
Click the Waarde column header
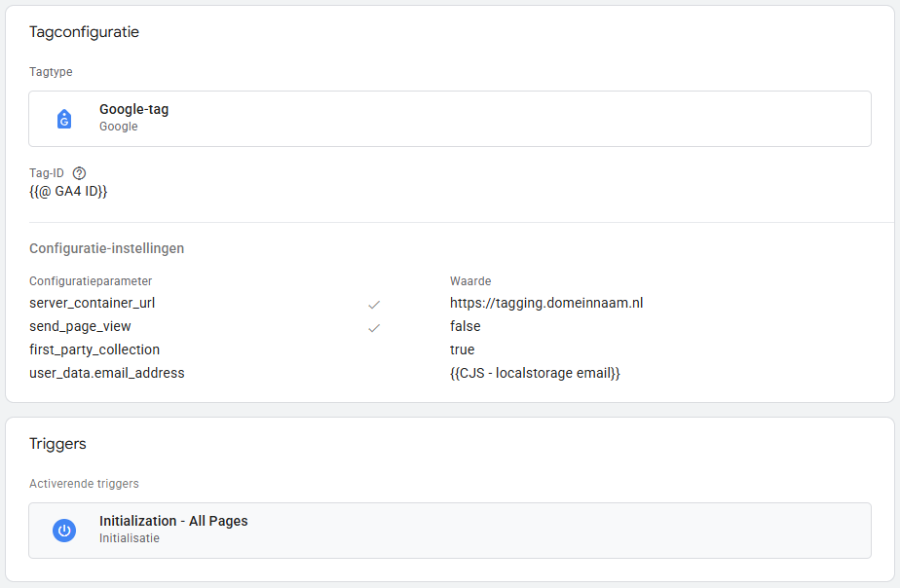click(x=470, y=281)
